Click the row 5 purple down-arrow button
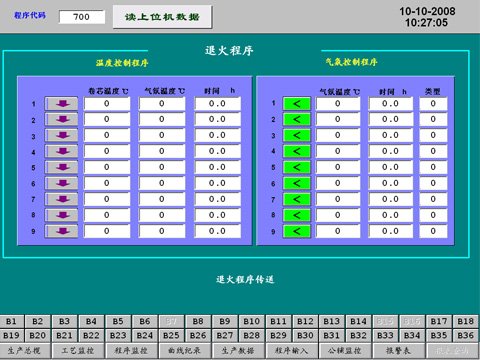This screenshot has width=480, height=360. [x=62, y=167]
